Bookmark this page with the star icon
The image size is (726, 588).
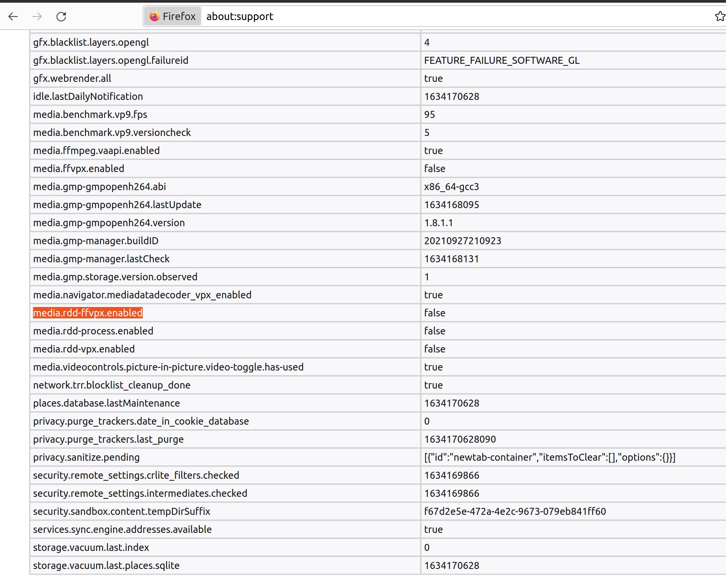719,16
